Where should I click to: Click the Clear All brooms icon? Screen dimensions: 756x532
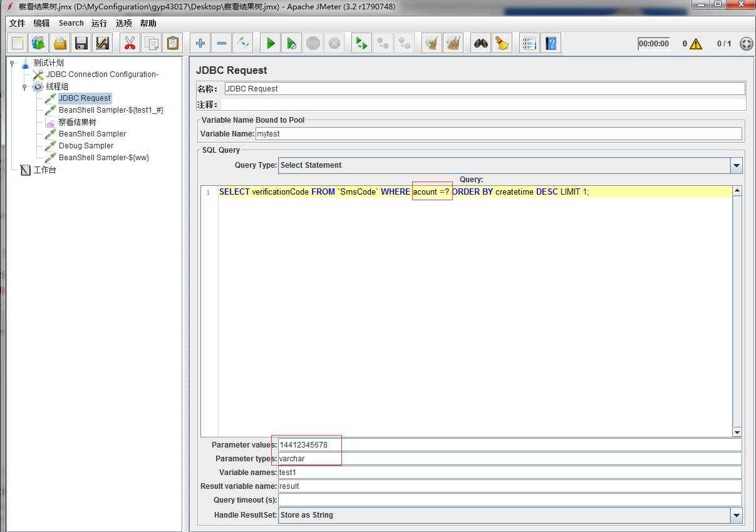(453, 43)
